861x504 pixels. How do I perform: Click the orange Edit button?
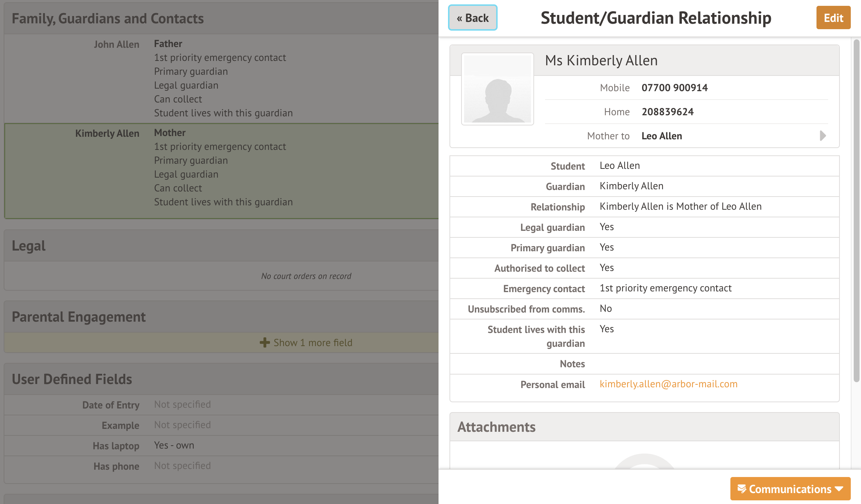[833, 18]
